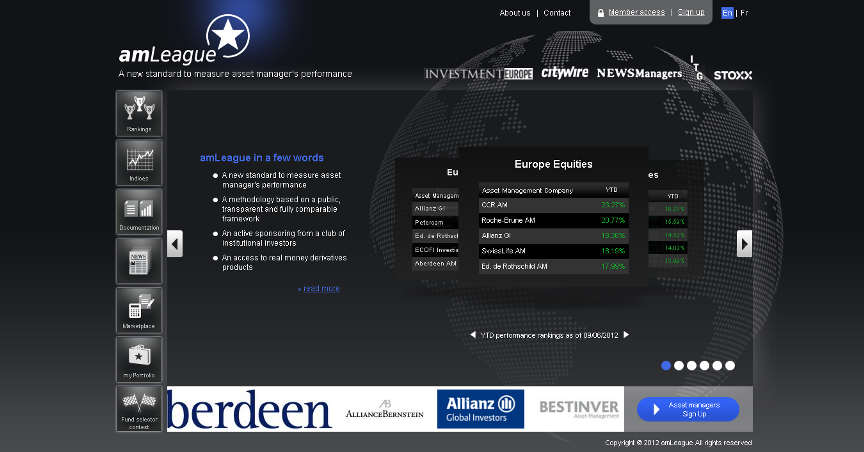Switch language to Fr

tap(744, 13)
